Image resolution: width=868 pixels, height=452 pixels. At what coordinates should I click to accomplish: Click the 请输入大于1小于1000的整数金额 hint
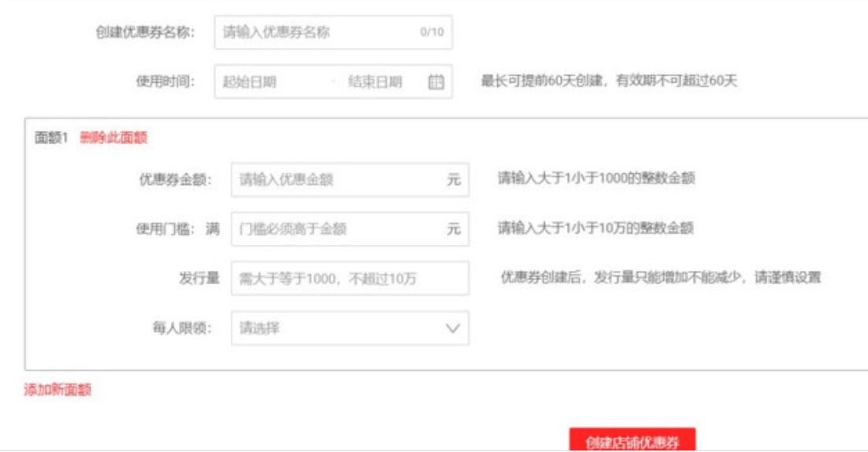(596, 178)
